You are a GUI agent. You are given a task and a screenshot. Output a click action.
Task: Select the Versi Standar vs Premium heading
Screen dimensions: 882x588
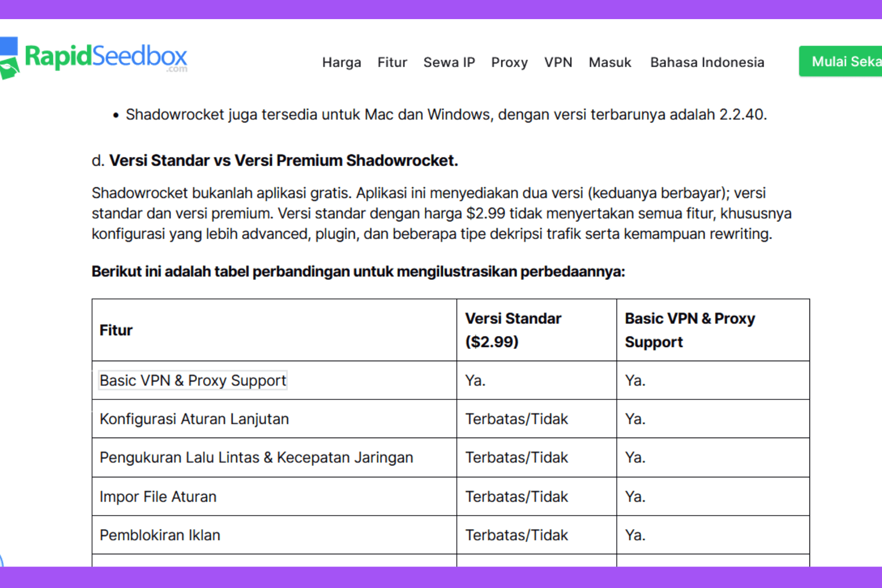tap(275, 161)
